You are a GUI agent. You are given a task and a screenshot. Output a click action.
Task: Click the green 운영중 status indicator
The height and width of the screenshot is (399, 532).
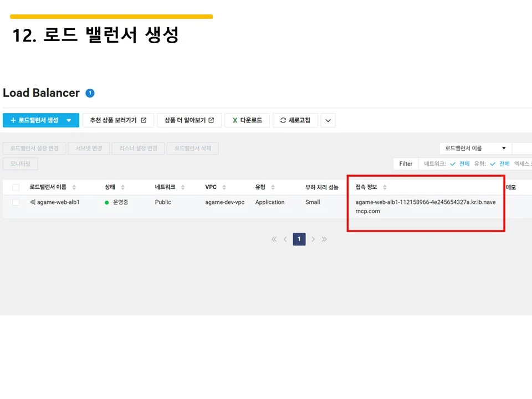tap(105, 202)
